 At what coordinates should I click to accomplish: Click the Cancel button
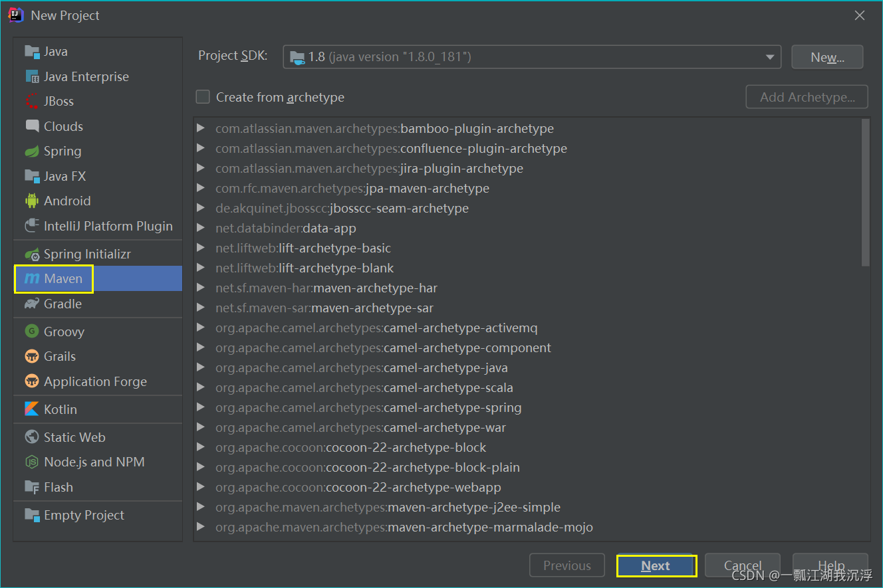tap(743, 566)
